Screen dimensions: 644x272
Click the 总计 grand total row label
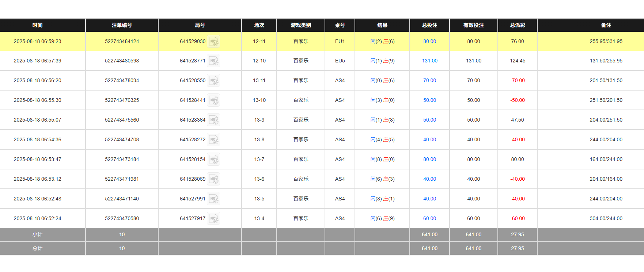coord(37,249)
